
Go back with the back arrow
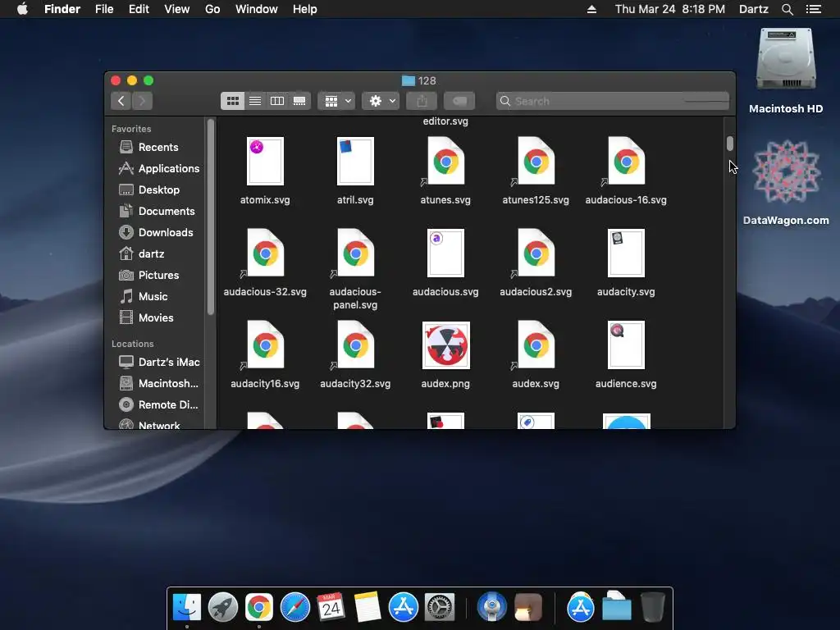tap(121, 101)
